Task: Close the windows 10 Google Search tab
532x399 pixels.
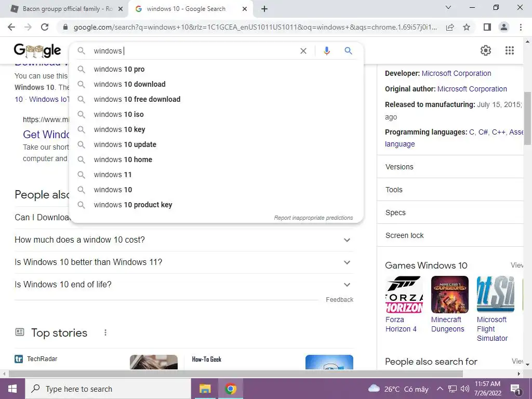Action: (x=245, y=9)
